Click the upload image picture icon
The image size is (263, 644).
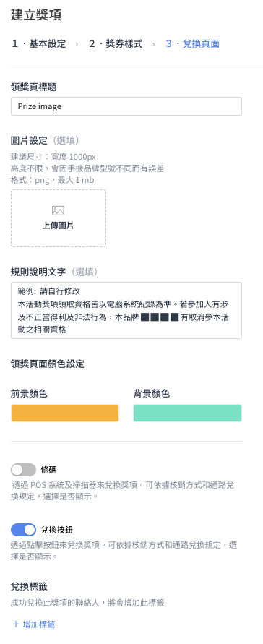(59, 211)
